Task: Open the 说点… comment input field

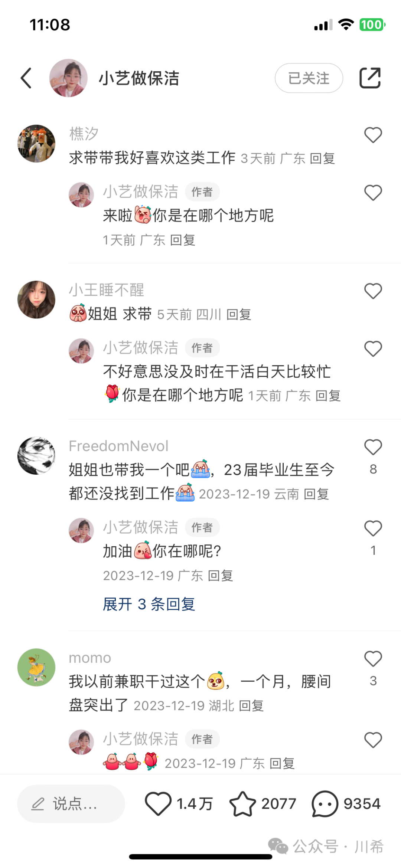Action: pos(71,804)
